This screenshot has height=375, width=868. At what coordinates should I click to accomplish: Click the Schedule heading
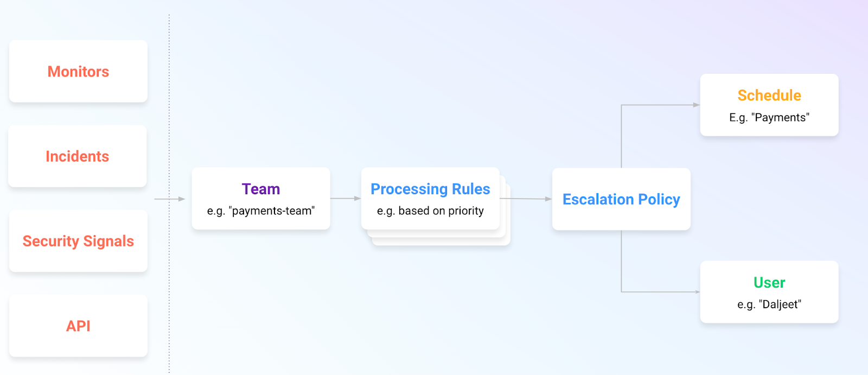[769, 96]
